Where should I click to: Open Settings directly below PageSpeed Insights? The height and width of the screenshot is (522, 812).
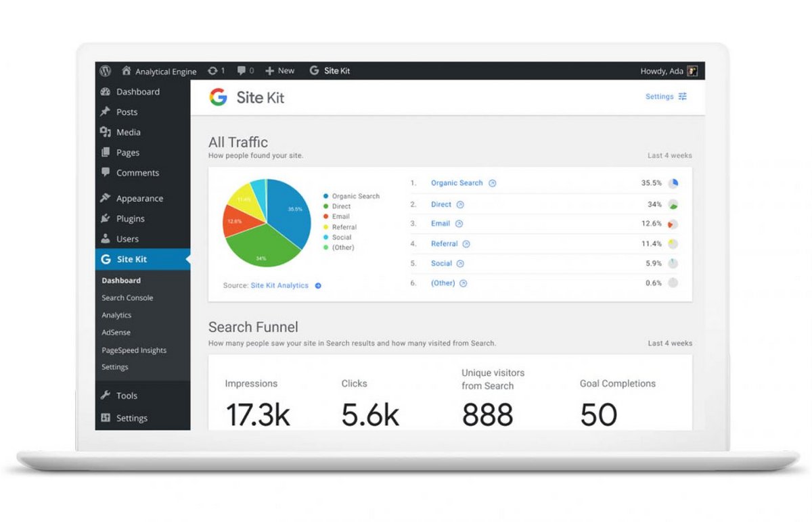click(115, 367)
